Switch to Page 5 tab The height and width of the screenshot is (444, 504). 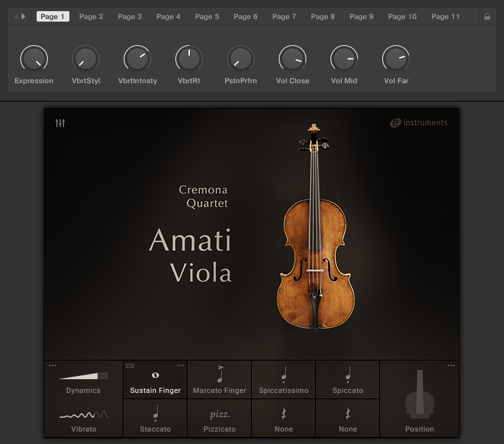point(207,16)
